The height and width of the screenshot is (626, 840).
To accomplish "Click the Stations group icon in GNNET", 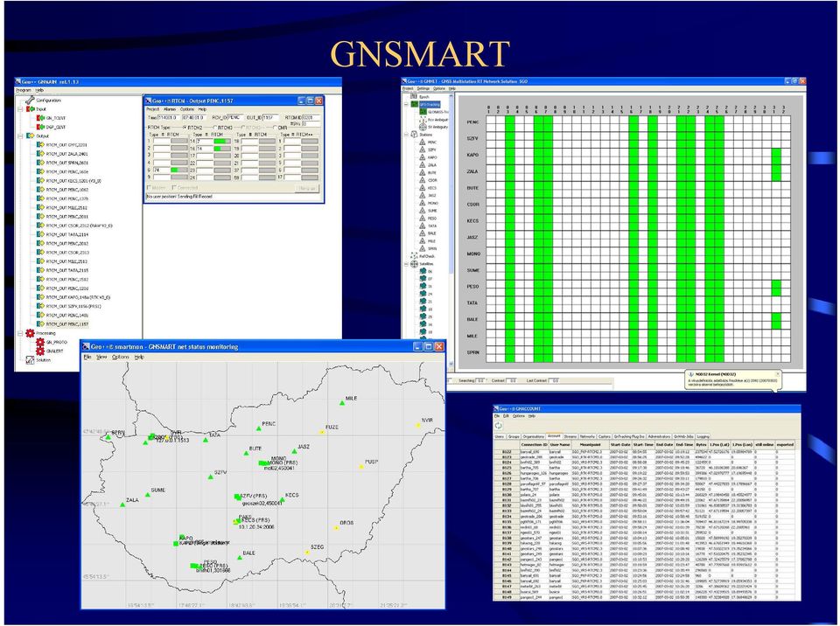I will [x=414, y=135].
